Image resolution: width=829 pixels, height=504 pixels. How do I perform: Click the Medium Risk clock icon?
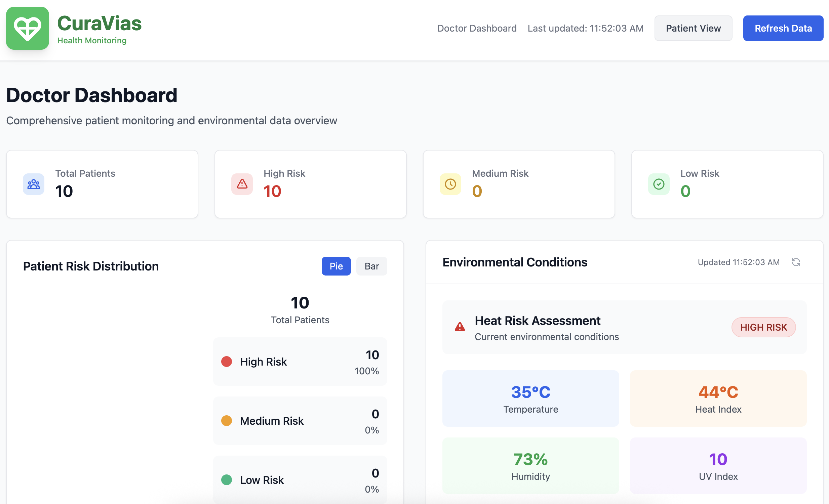click(x=450, y=184)
